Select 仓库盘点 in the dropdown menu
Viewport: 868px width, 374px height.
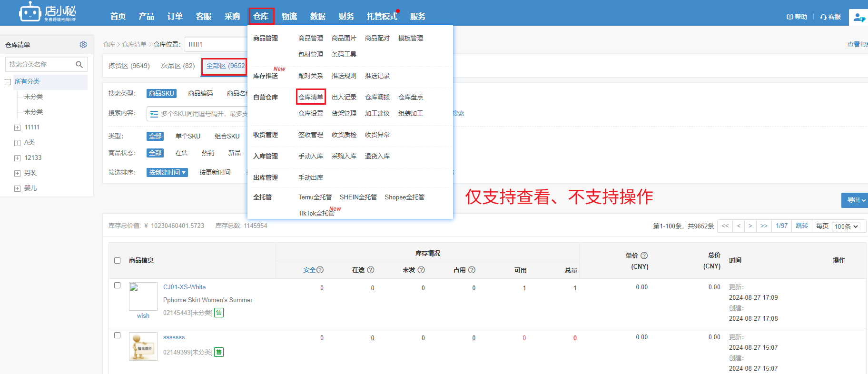click(x=411, y=97)
